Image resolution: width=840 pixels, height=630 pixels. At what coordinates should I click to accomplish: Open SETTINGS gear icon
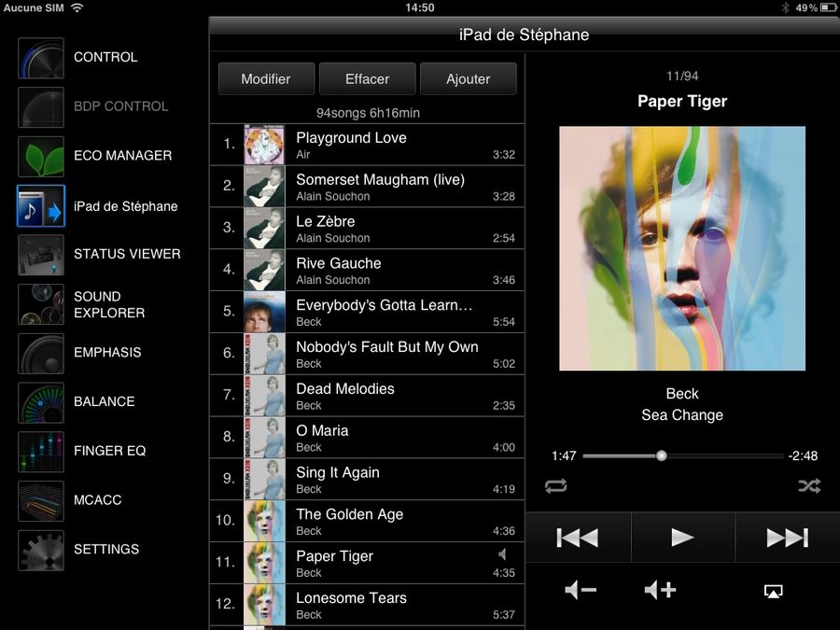point(41,551)
